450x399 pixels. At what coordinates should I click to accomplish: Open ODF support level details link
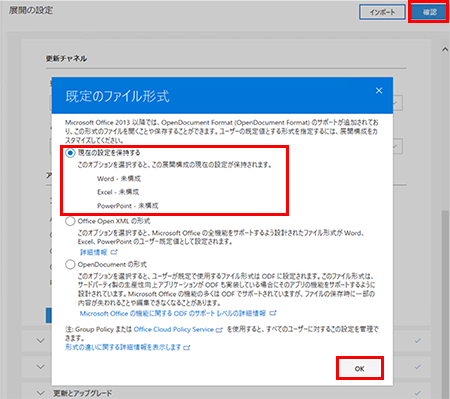click(x=173, y=313)
